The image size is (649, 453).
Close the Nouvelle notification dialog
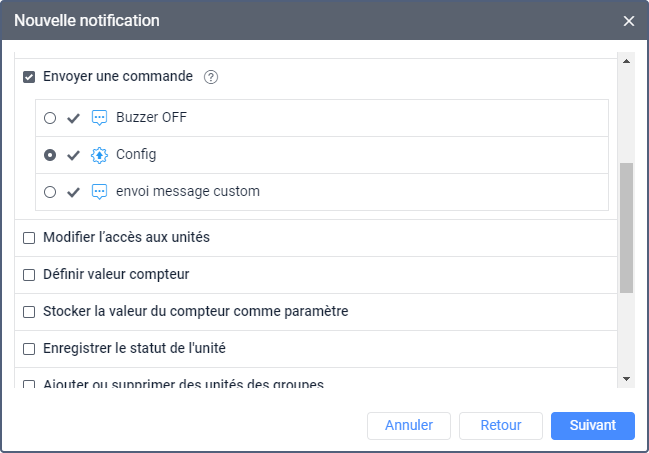pyautogui.click(x=629, y=21)
